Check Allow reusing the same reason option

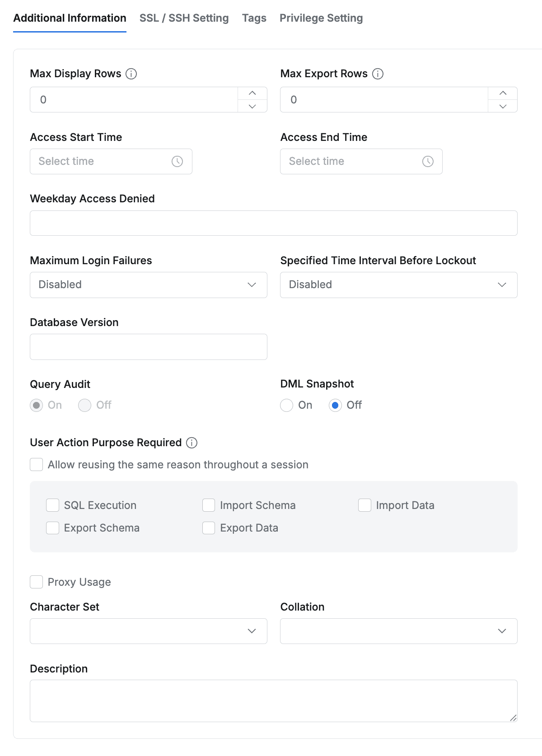coord(36,464)
